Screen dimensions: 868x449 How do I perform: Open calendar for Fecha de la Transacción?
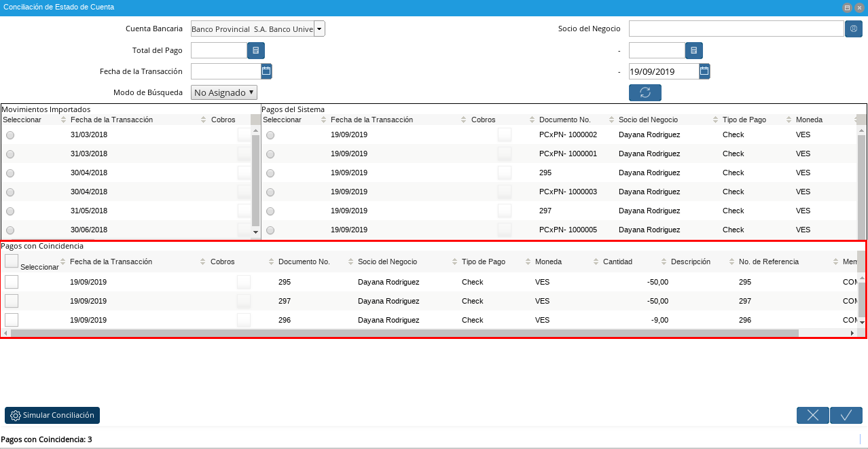[266, 71]
